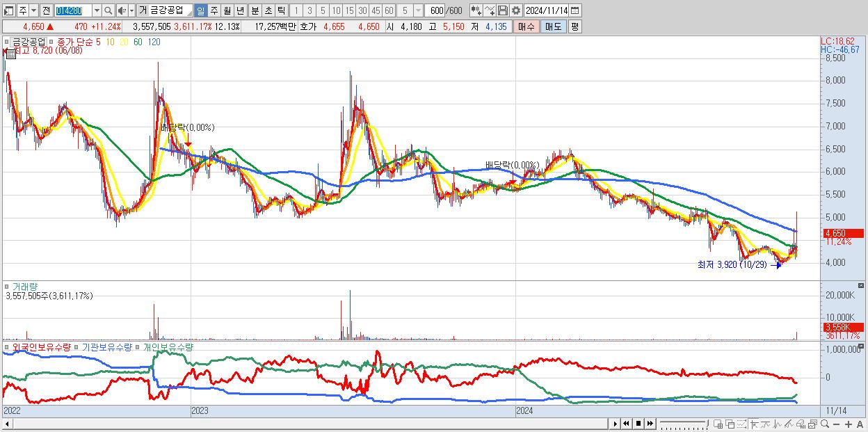Click the dotted trend-line icon at bottom

tap(742, 424)
